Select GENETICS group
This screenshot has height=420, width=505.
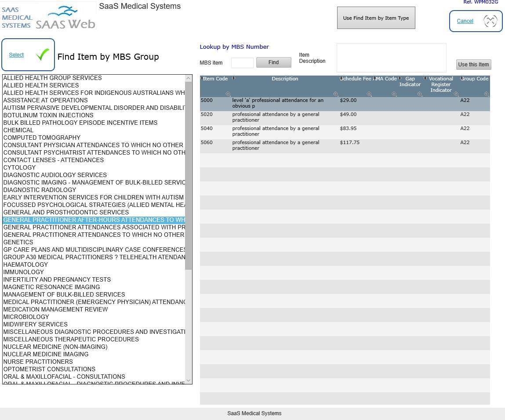(x=94, y=242)
